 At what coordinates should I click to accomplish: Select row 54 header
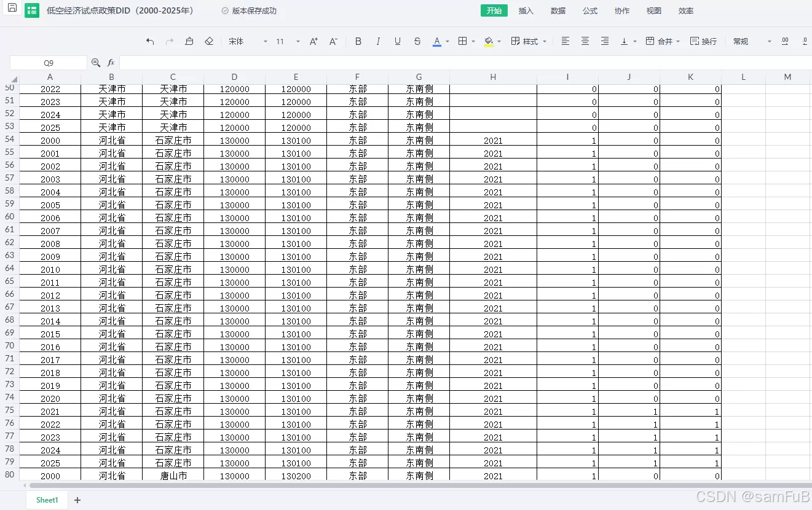9,139
